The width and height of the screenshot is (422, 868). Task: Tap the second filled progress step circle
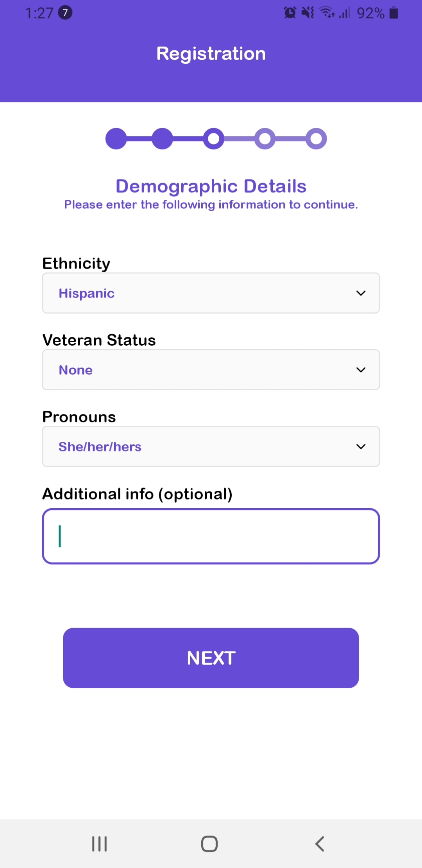(162, 138)
